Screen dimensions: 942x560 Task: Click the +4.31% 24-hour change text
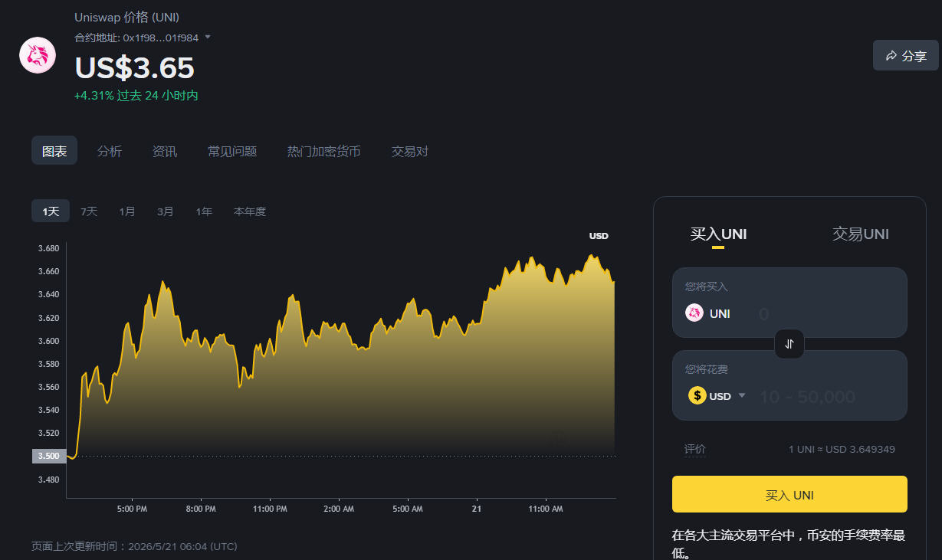(136, 96)
